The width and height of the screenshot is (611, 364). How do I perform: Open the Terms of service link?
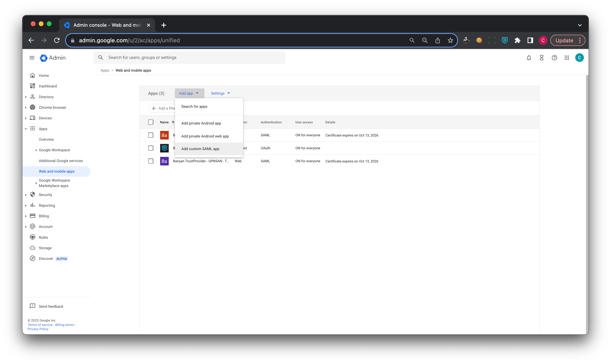[x=40, y=325]
